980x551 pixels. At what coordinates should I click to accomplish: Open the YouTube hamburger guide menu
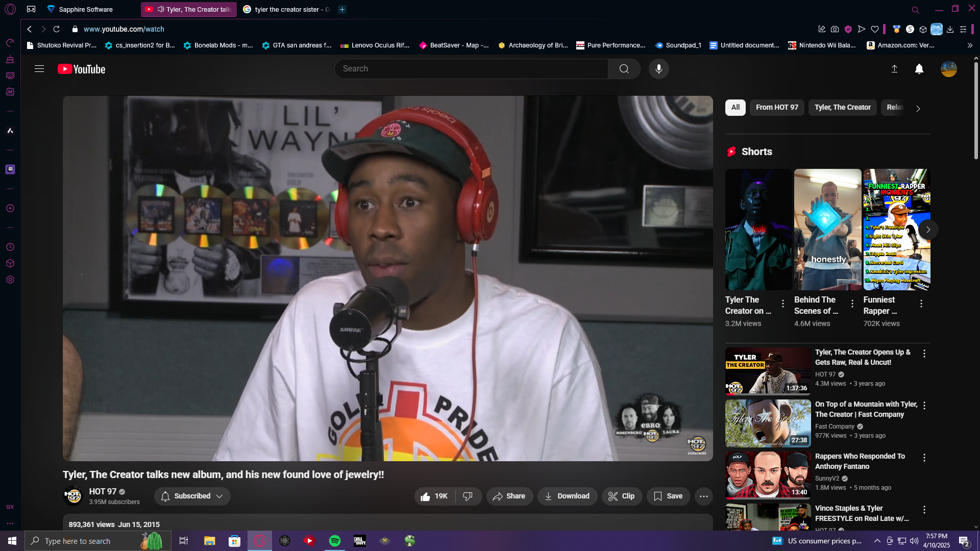[x=39, y=69]
